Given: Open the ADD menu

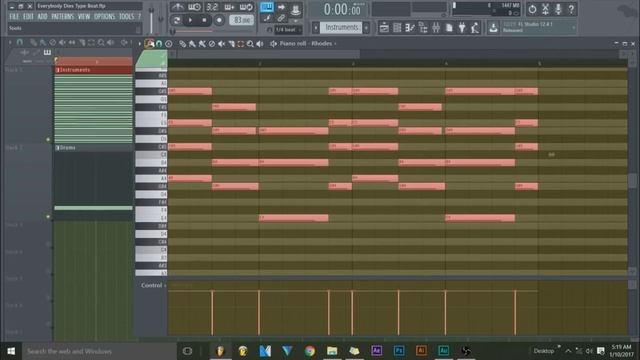Looking at the screenshot, I should [x=42, y=17].
